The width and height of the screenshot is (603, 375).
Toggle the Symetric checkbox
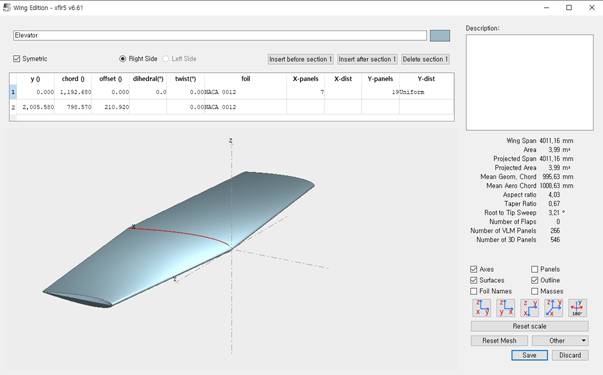(x=16, y=58)
